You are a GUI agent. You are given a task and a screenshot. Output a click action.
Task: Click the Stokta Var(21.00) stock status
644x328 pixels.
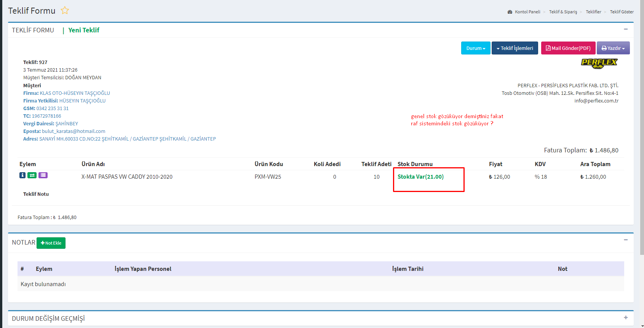pos(420,177)
